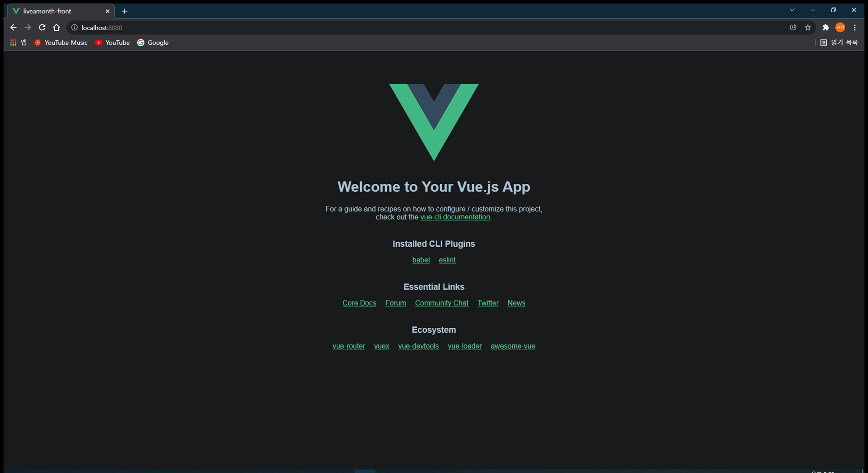This screenshot has height=473, width=868.
Task: Open the vue-devtools link
Action: 418,346
